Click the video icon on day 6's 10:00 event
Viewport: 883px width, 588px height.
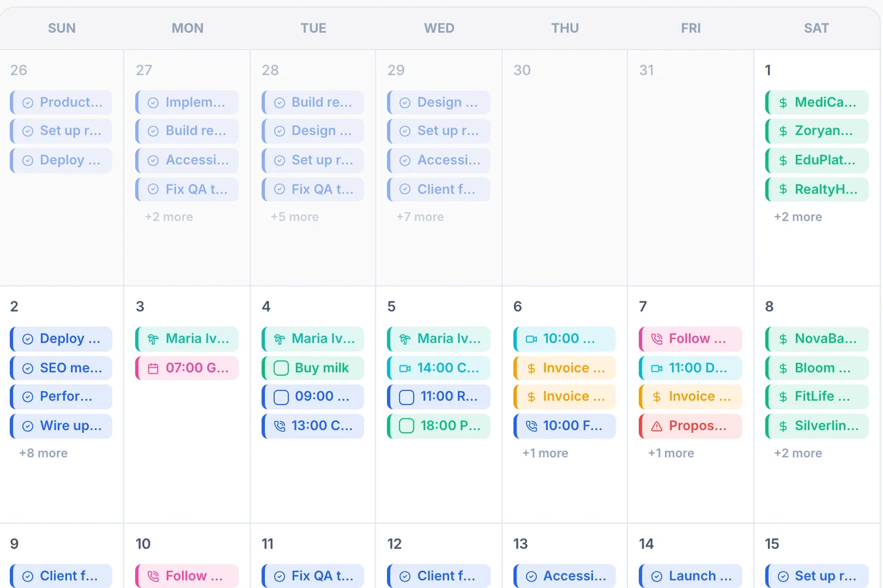(531, 339)
